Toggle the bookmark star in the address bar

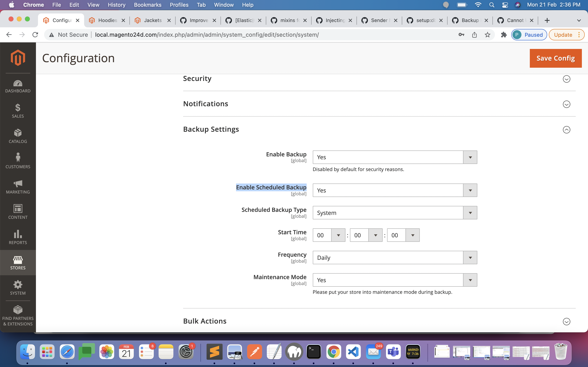(487, 34)
